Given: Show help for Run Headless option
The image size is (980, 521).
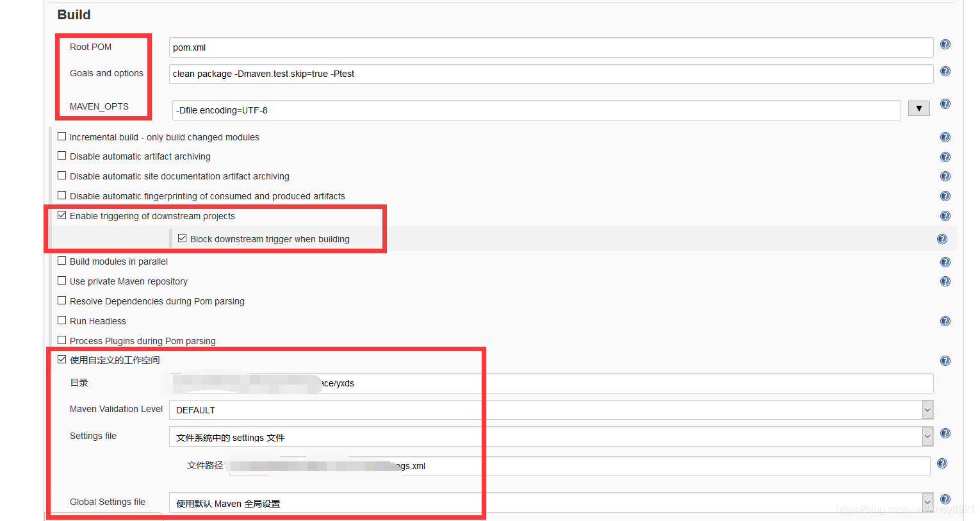Looking at the screenshot, I should [945, 321].
